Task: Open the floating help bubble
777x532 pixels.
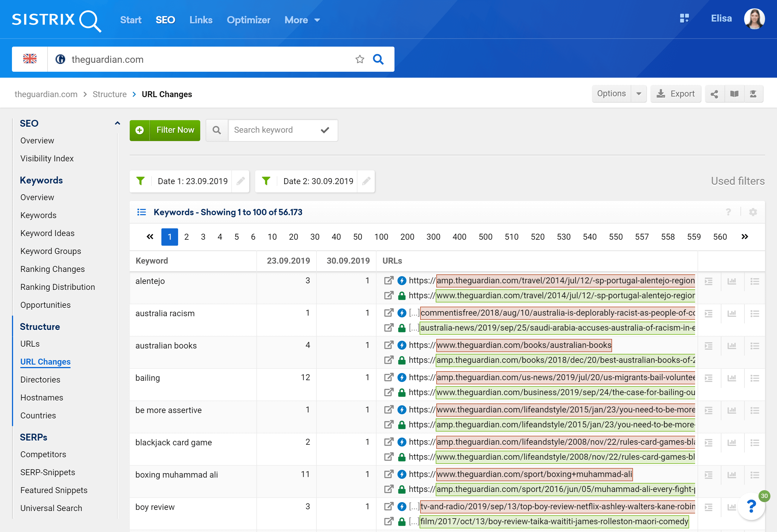Action: [751, 506]
